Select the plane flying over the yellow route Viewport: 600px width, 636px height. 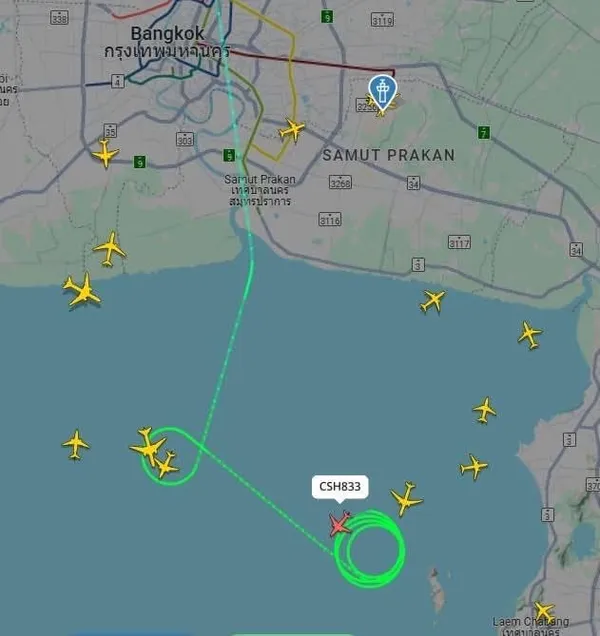coord(292,130)
